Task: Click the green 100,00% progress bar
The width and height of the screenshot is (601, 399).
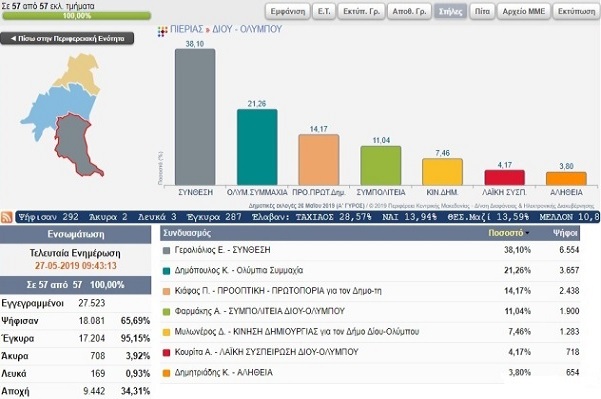Action: (77, 16)
